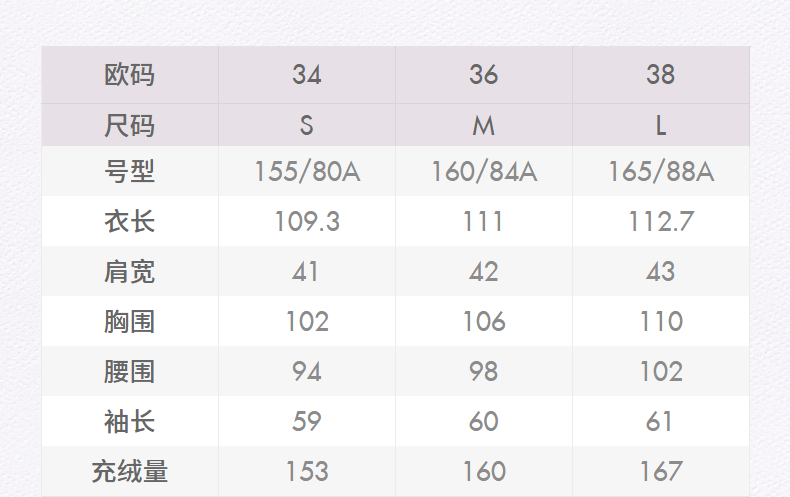This screenshot has width=790, height=497.
Task: Click the 腰围 value 94
Action: [307, 371]
